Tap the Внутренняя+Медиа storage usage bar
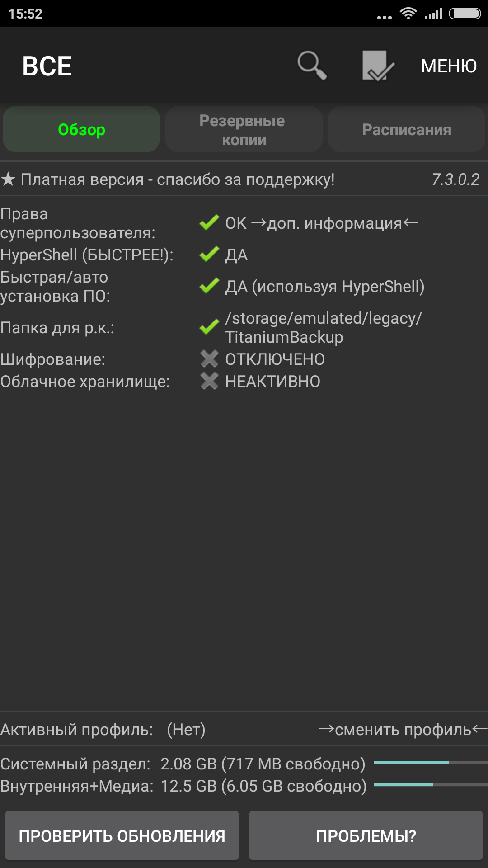This screenshot has width=488, height=868. coord(430,785)
